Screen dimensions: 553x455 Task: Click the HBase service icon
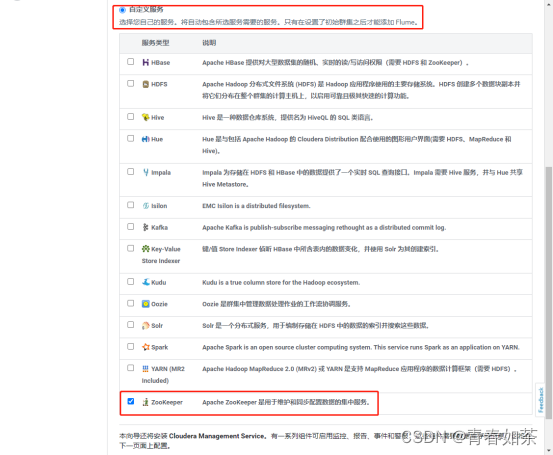(145, 62)
